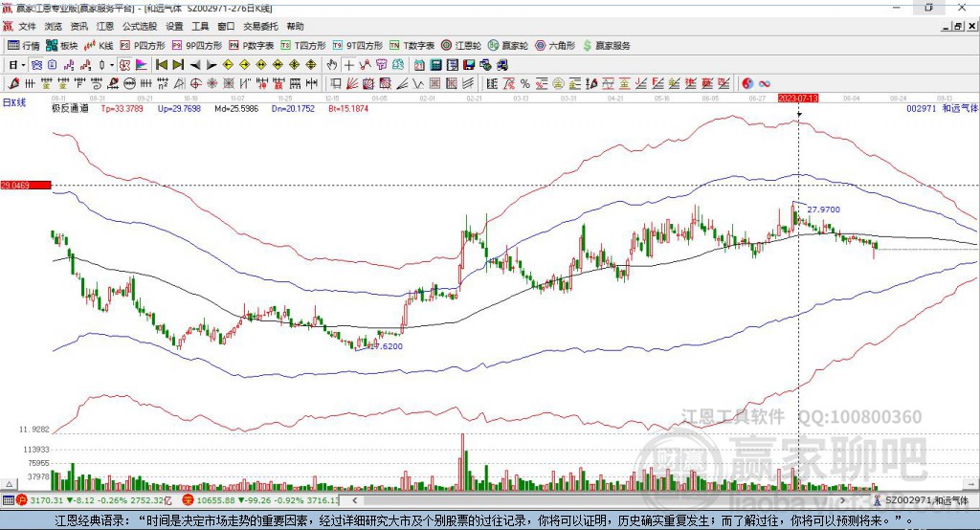The image size is (980, 530).
Task: Open the 浏览 menu
Action: [54, 26]
